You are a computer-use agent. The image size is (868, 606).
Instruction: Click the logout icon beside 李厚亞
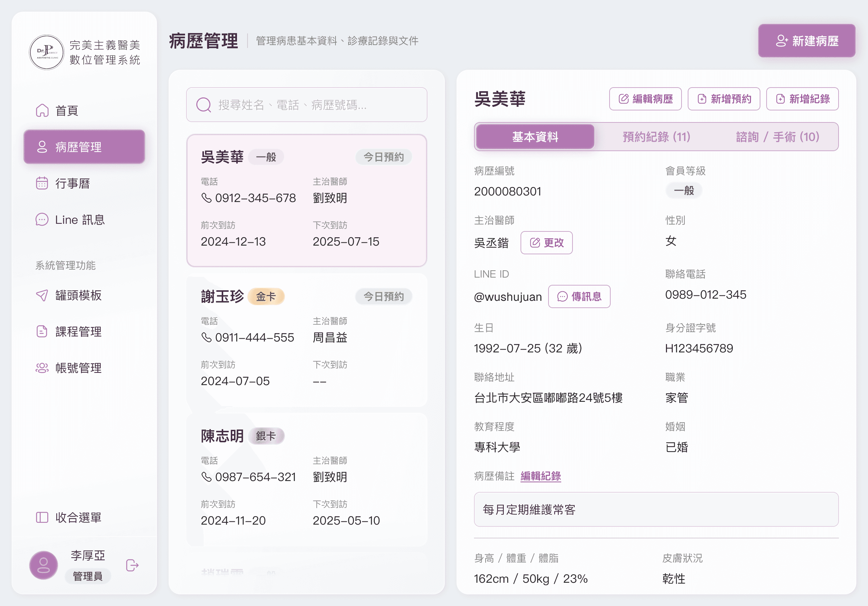point(132,565)
